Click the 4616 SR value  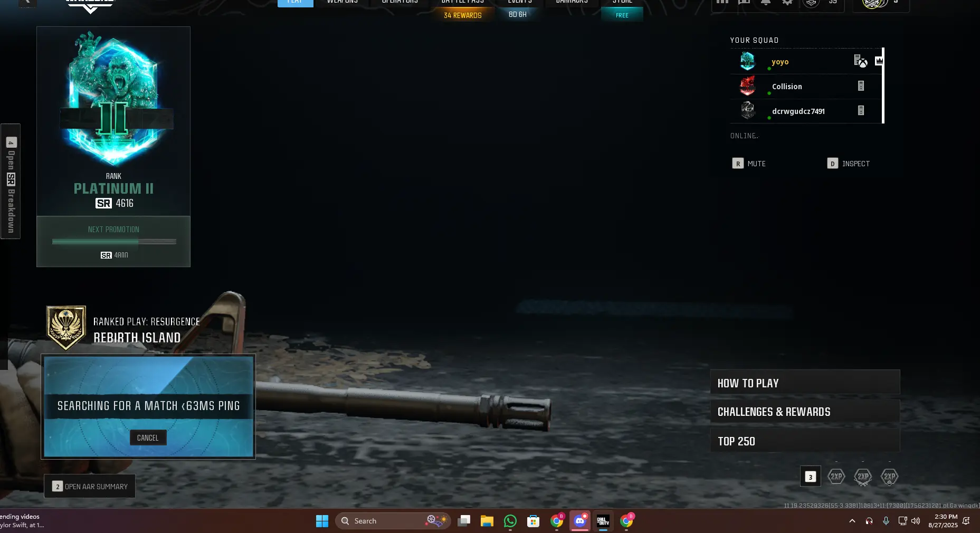pyautogui.click(x=125, y=203)
